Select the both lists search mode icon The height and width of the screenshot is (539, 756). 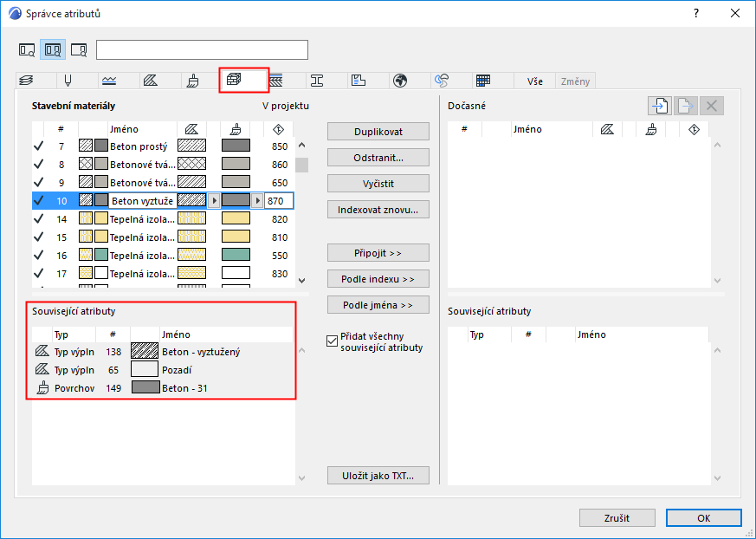[x=53, y=49]
